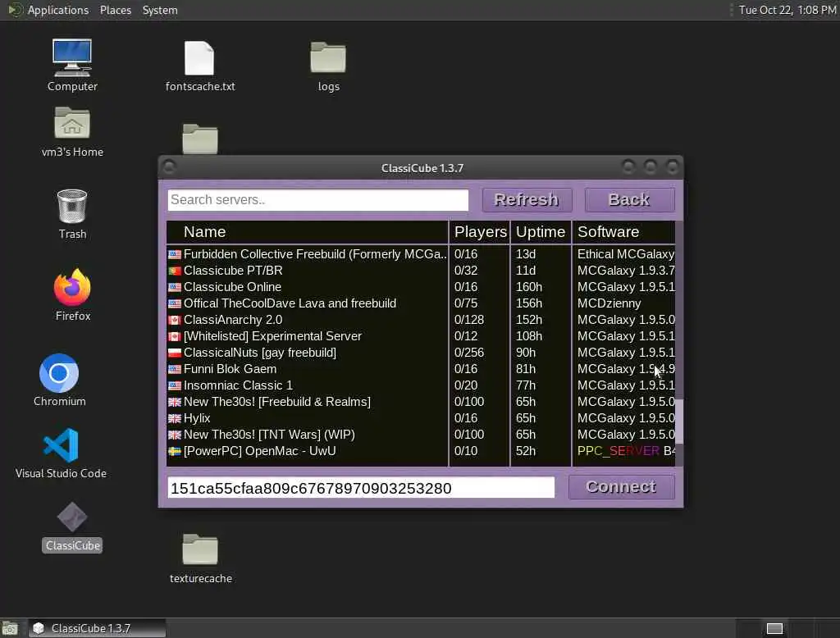Click Poland flag of ClassicalNuts server
Screen dimensions: 840x638
pyautogui.click(x=175, y=353)
